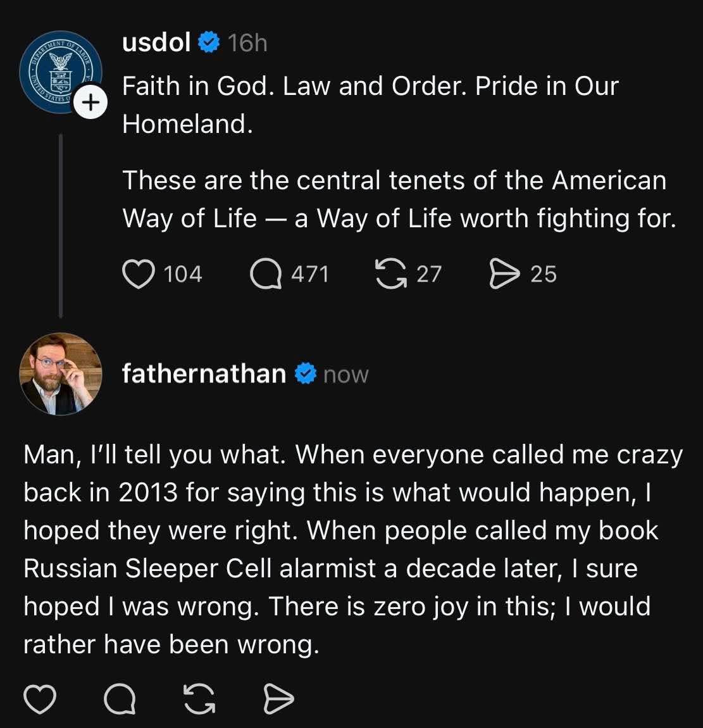Open the 'now' timestamp on fathernathan reply
The height and width of the screenshot is (728, 703).
[x=345, y=374]
